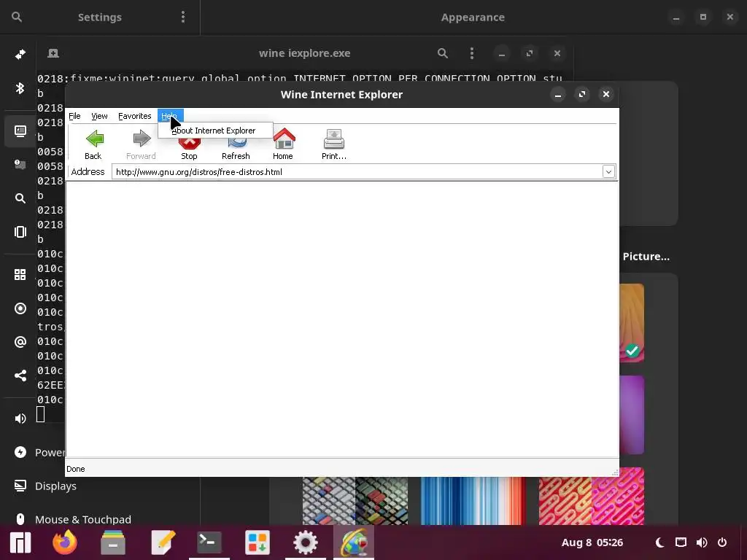The width and height of the screenshot is (747, 560).
Task: Choose the grey keyboard tiles wallpaper
Action: 355,500
